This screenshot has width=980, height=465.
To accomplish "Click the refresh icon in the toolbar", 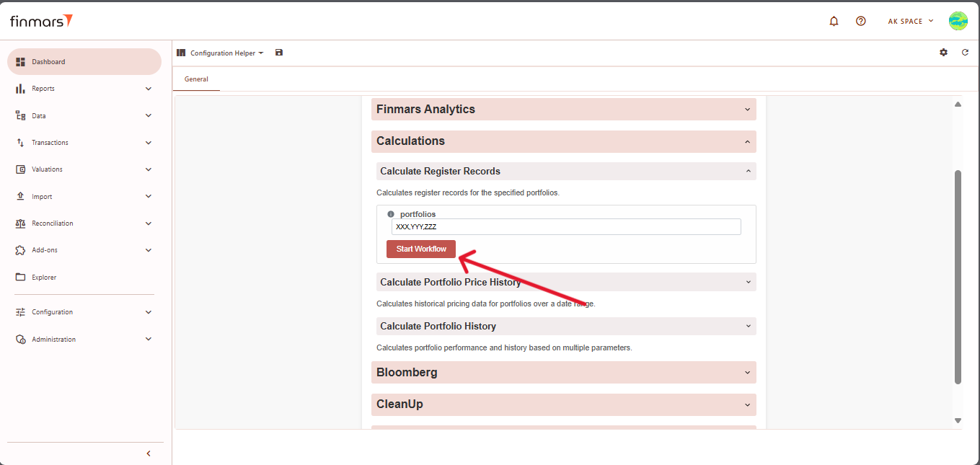I will pos(965,53).
